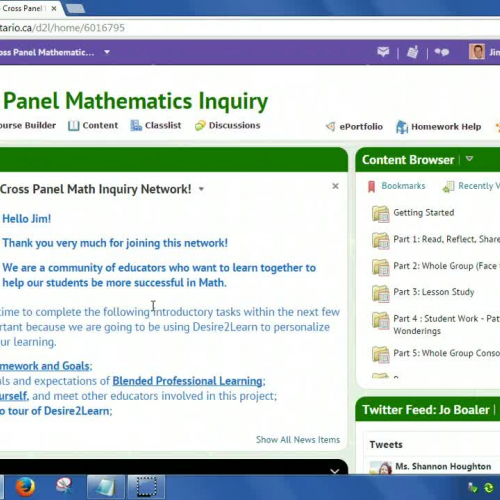Open the updates alert icon in header

coord(412,52)
